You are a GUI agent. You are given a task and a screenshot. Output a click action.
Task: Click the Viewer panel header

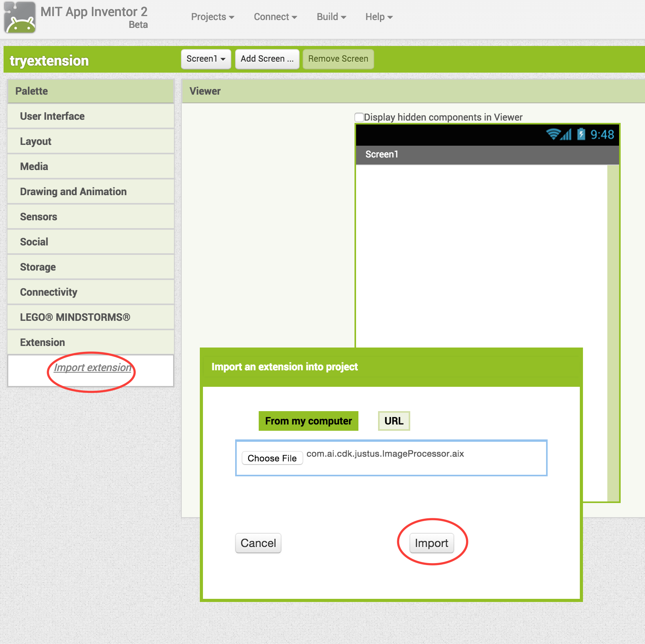point(413,91)
